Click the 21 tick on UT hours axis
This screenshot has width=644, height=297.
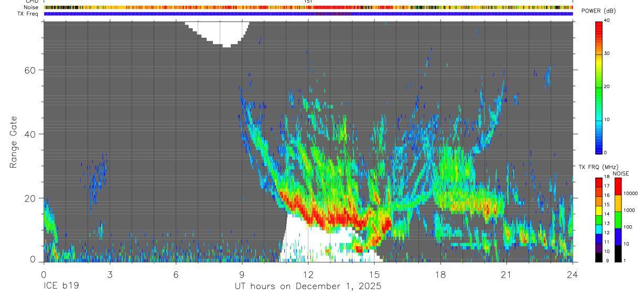(506, 274)
